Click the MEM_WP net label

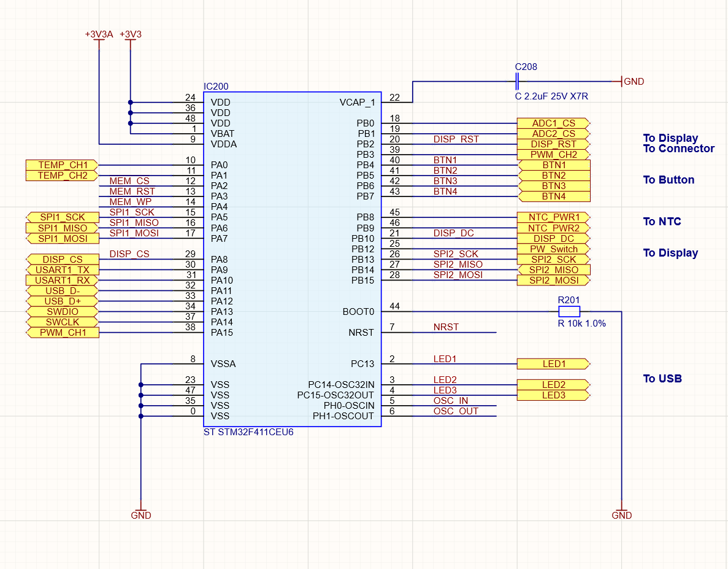pyautogui.click(x=131, y=201)
